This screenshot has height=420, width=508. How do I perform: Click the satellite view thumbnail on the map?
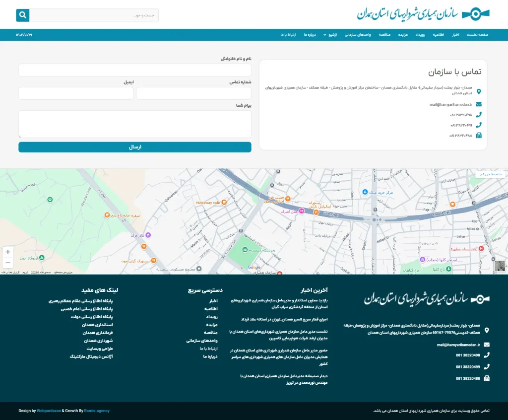500,266
